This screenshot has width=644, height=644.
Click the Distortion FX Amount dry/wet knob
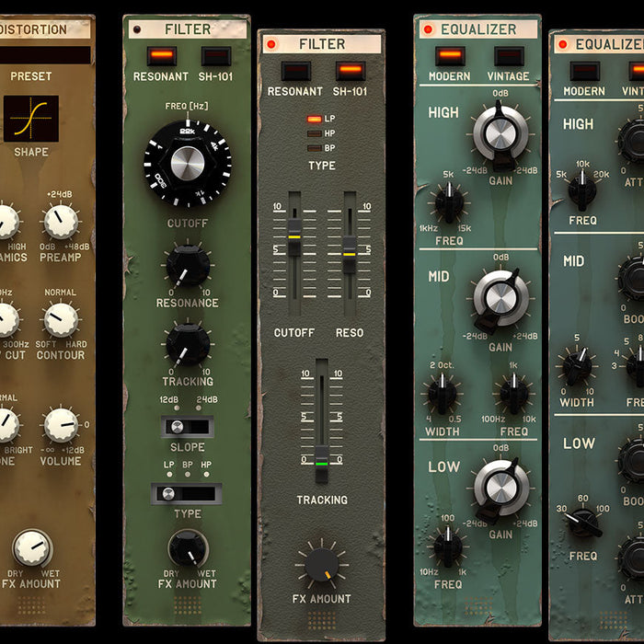coord(32,548)
